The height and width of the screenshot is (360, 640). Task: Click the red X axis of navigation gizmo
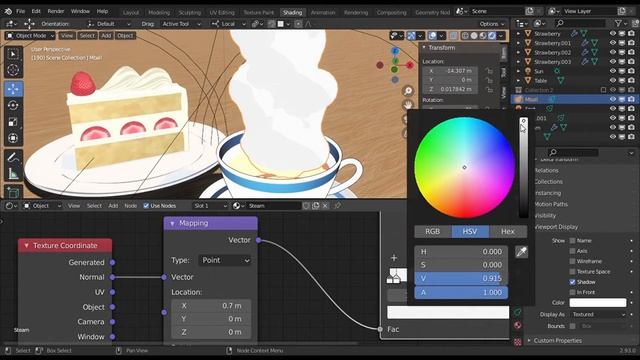[410, 64]
